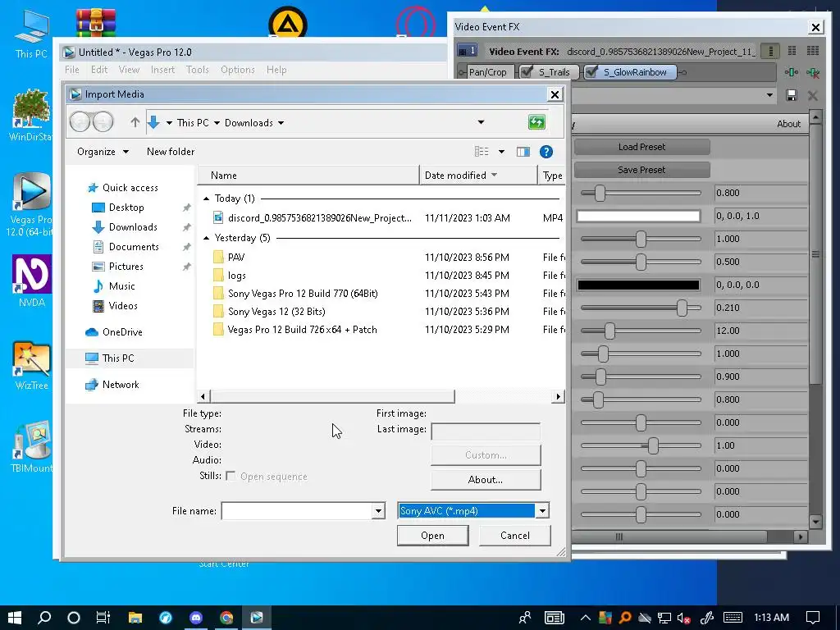
Task: Save the preset with the floppy disk icon
Action: pyautogui.click(x=792, y=95)
